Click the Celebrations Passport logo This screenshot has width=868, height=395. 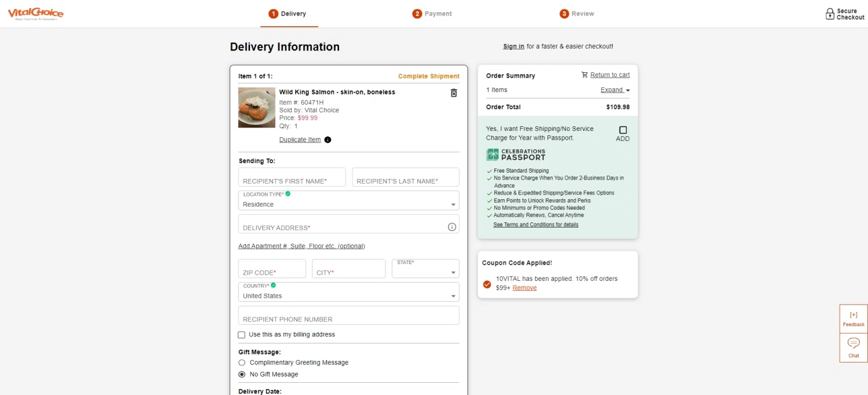[516, 155]
